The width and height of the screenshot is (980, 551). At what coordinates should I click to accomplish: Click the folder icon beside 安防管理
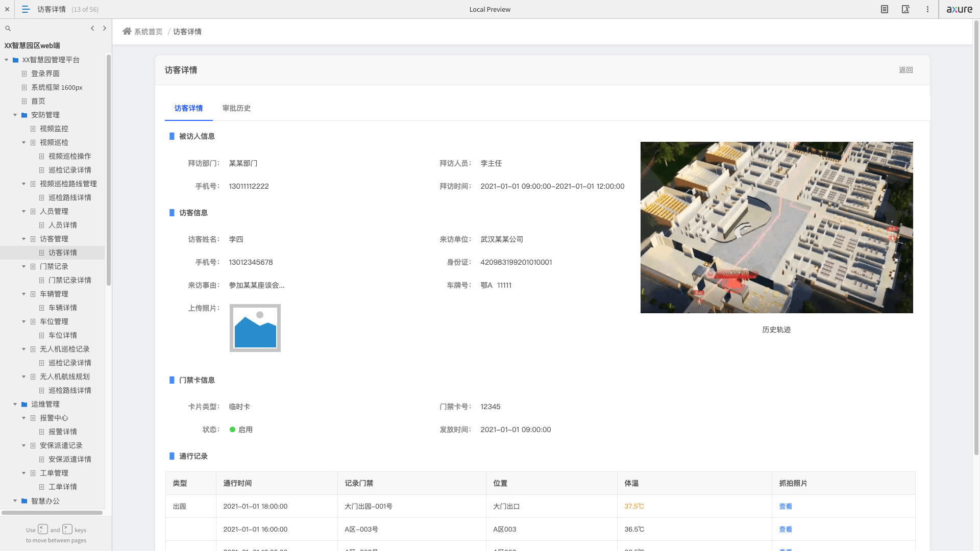24,115
